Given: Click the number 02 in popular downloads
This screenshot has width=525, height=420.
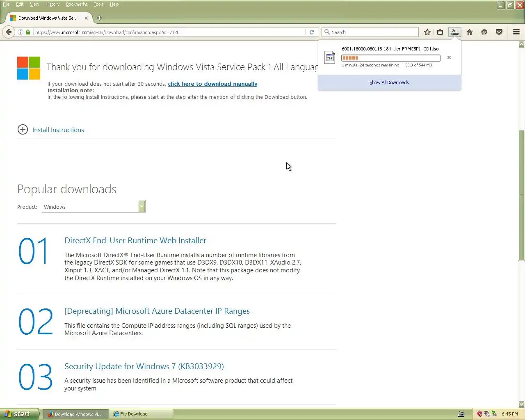Looking at the screenshot, I should (x=36, y=322).
